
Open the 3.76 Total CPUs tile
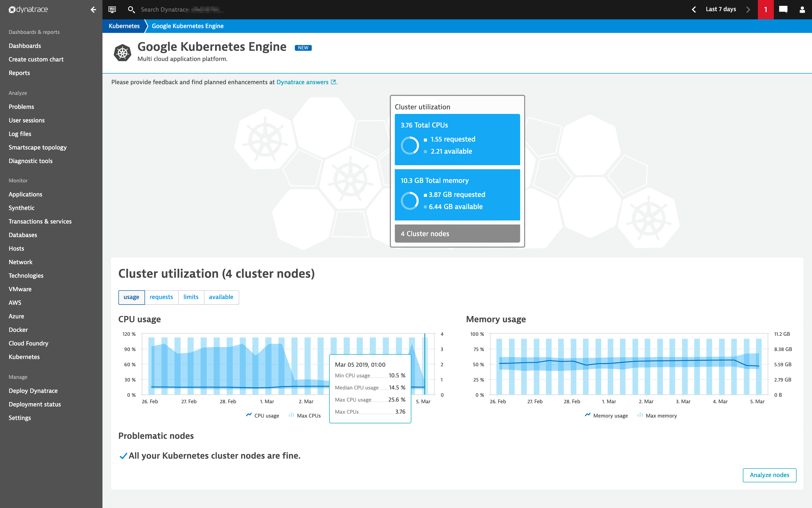point(457,139)
